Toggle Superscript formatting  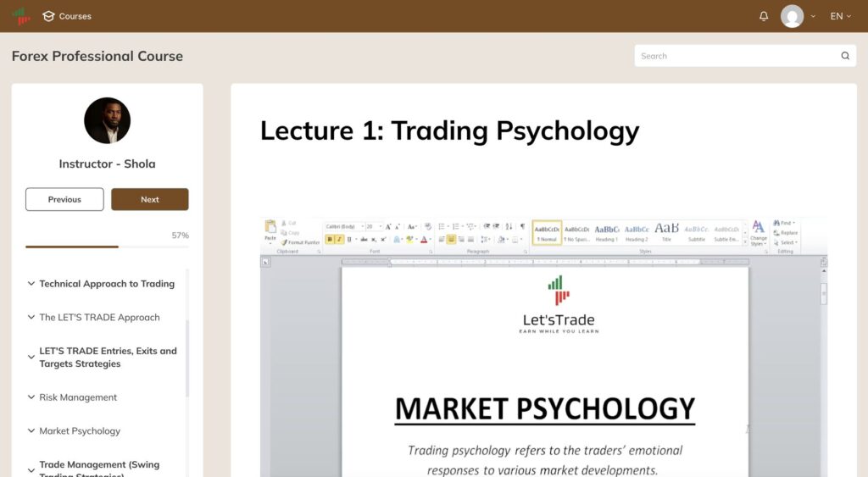click(x=383, y=240)
